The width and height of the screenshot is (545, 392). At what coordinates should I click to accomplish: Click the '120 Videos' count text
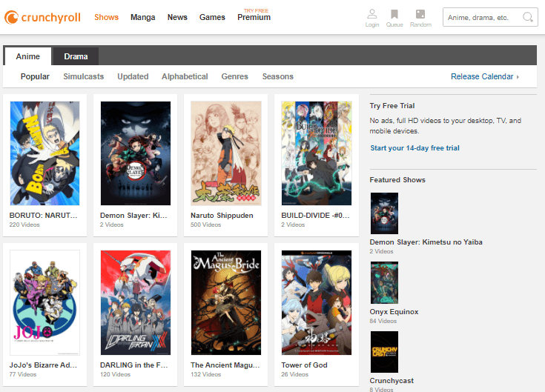tap(116, 374)
